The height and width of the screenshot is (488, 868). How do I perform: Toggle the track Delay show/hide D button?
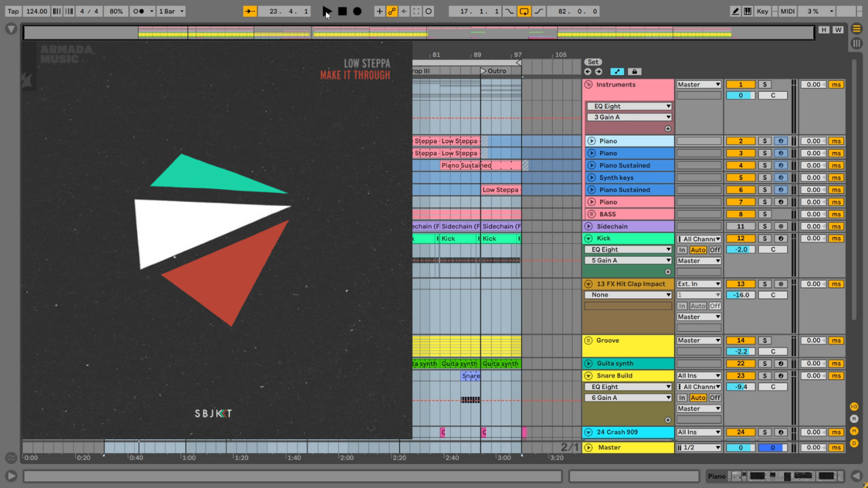[x=854, y=443]
